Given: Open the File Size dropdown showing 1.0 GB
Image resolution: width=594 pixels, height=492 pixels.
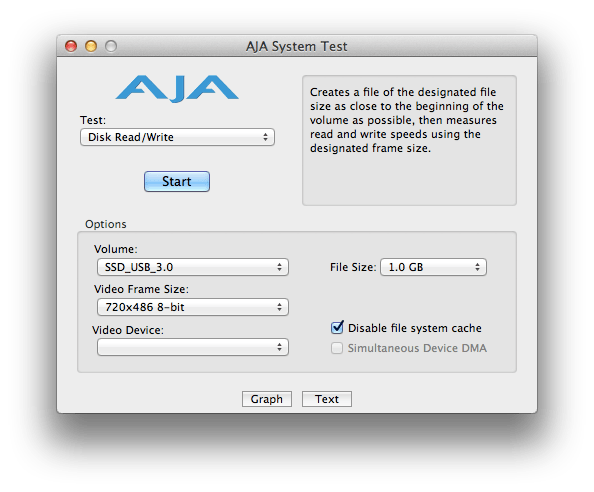Looking at the screenshot, I should coord(433,267).
